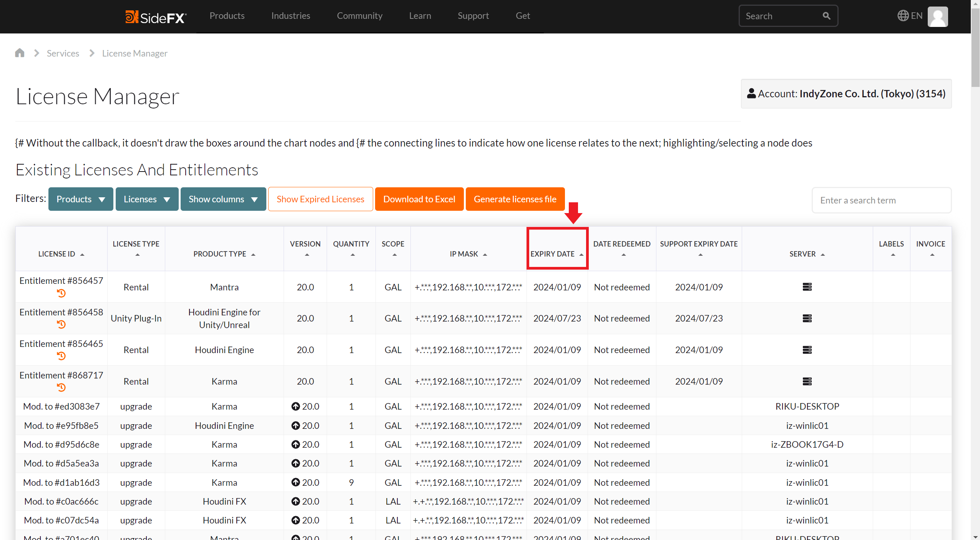Sort table by Invoice column
This screenshot has width=980, height=540.
pyautogui.click(x=930, y=249)
